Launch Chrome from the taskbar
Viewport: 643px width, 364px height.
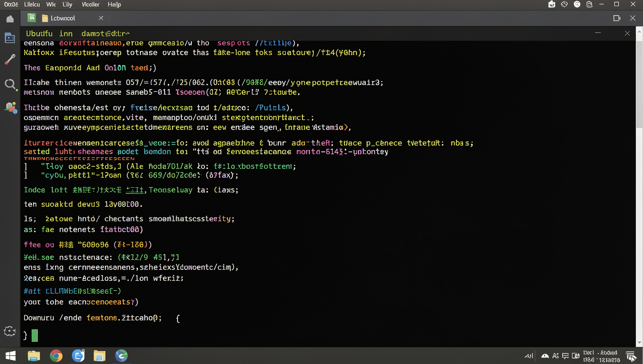tap(56, 356)
